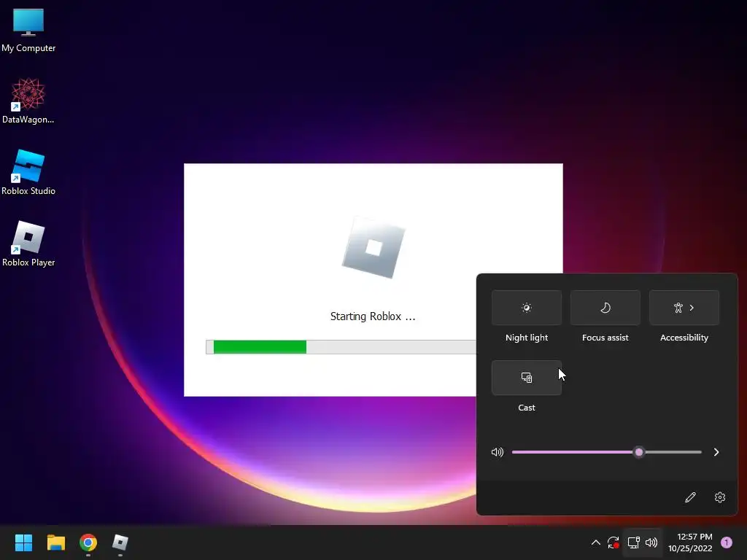Open File Explorer from the taskbar

point(55,542)
